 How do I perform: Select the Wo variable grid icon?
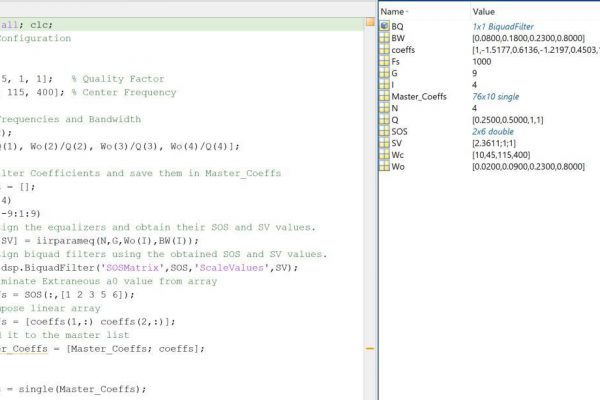click(384, 166)
